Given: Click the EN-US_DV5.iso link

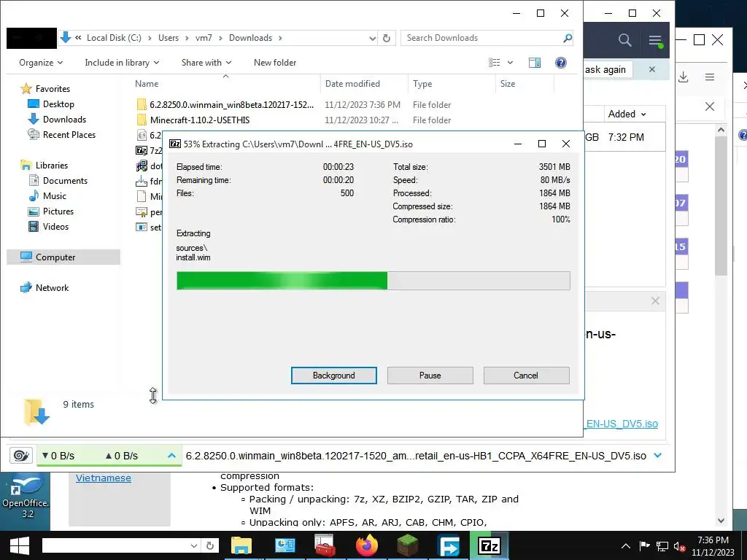Looking at the screenshot, I should coord(622,424).
